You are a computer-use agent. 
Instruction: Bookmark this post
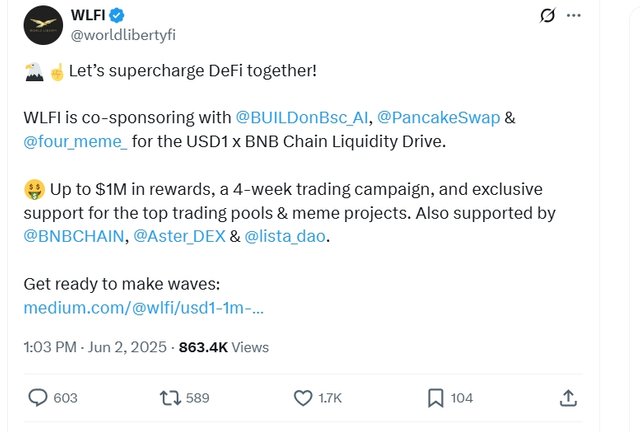436,398
